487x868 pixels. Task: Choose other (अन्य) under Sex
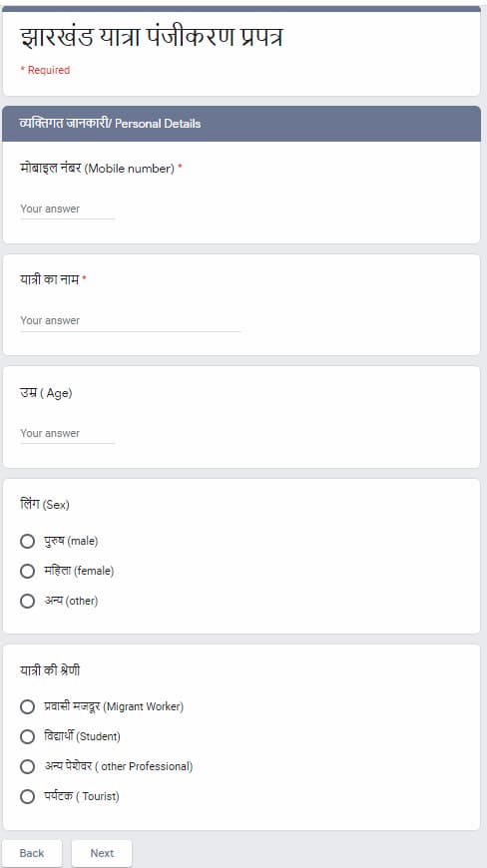pyautogui.click(x=27, y=601)
